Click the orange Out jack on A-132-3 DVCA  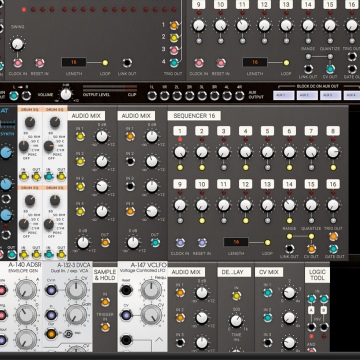click(51, 334)
